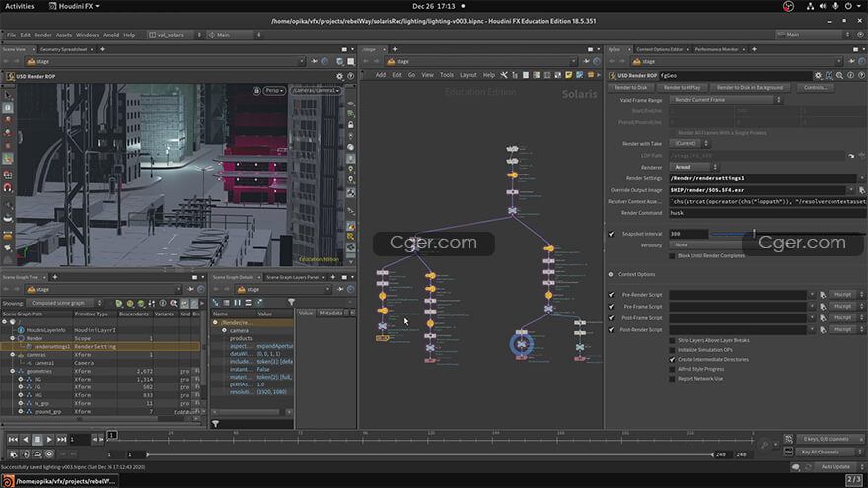Jump to first frame in playbar
Screen dimensions: 868x488
[x=13, y=440]
